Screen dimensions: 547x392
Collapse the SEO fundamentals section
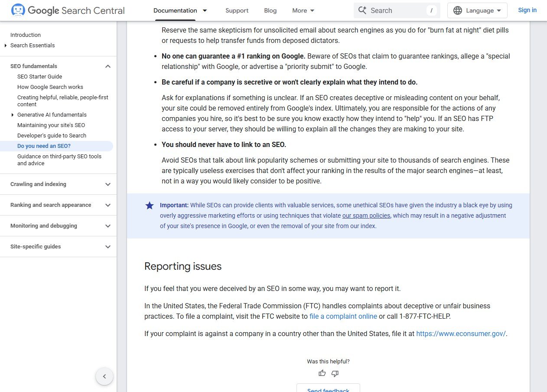[108, 66]
